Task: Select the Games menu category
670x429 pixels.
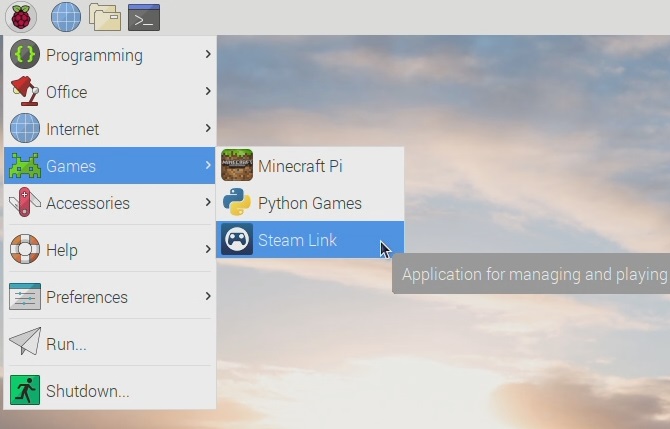Action: coord(71,166)
